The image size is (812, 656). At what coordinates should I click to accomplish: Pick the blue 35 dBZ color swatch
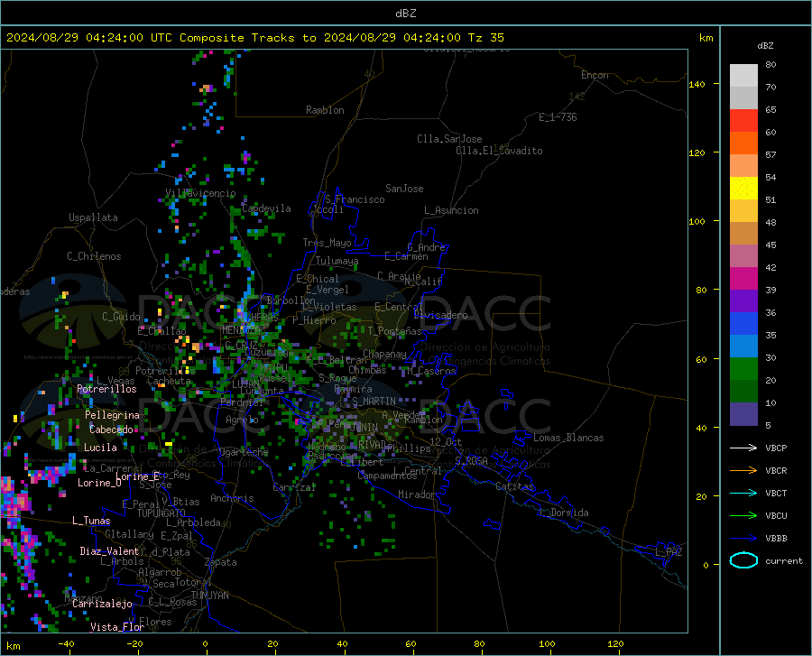click(743, 324)
